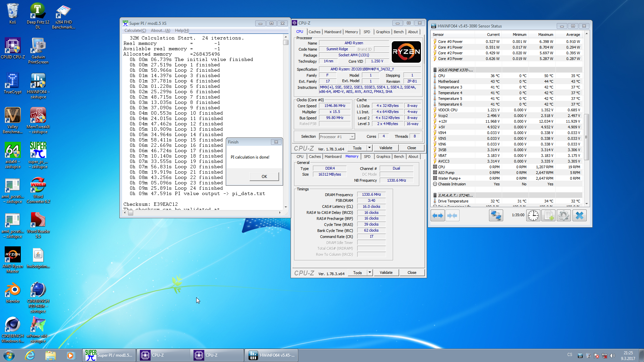Open About tab in lower CPU-Z window

pos(413,157)
